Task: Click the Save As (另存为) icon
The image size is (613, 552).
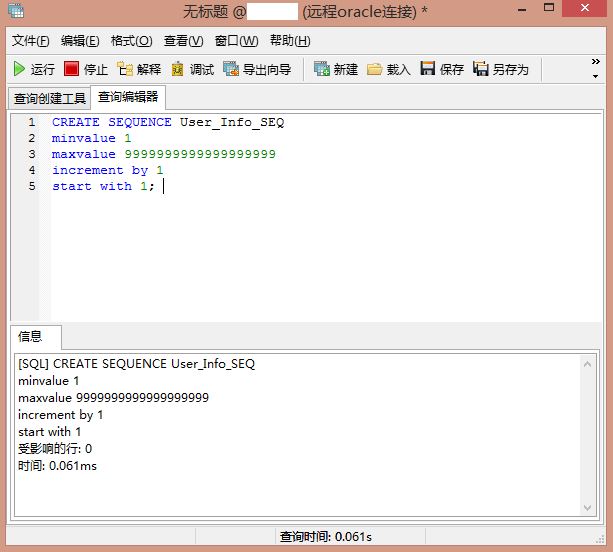Action: coord(480,69)
